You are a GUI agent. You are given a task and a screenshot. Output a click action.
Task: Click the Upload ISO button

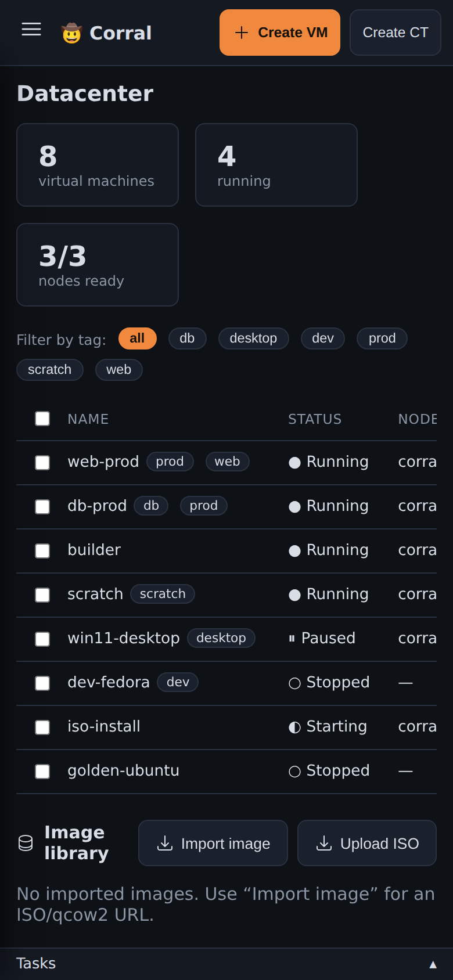point(367,843)
